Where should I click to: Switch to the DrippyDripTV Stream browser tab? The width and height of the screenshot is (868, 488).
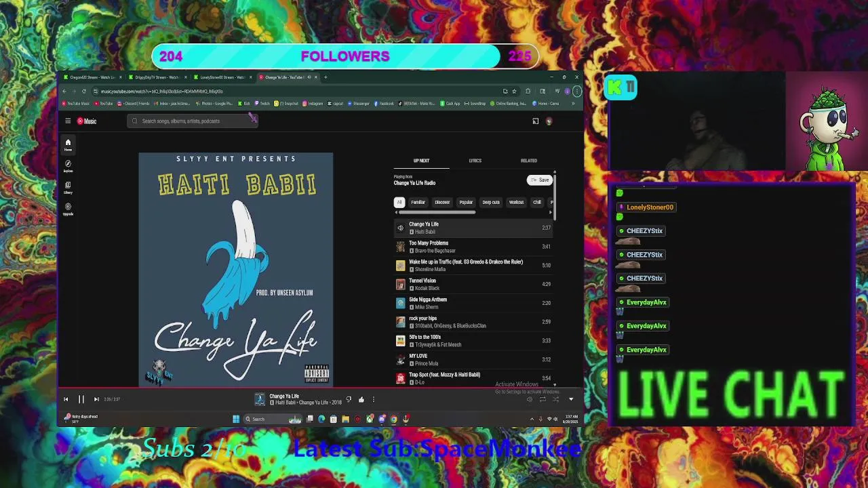click(x=157, y=77)
